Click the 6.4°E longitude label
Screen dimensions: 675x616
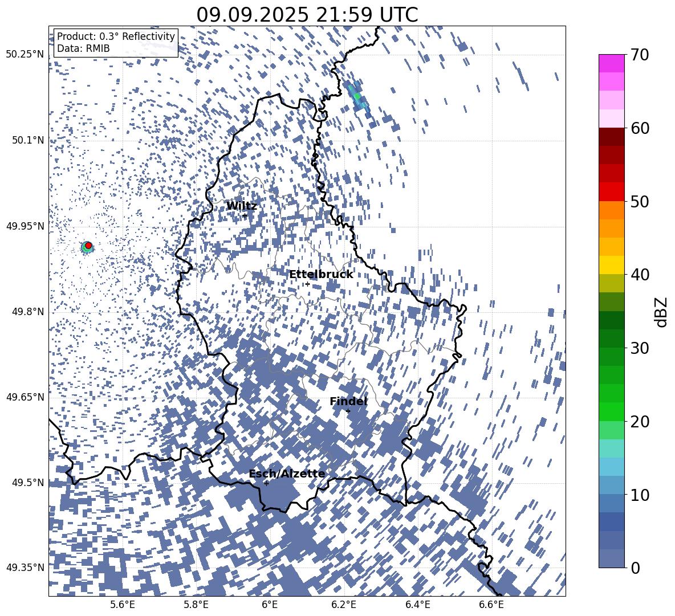pos(417,605)
